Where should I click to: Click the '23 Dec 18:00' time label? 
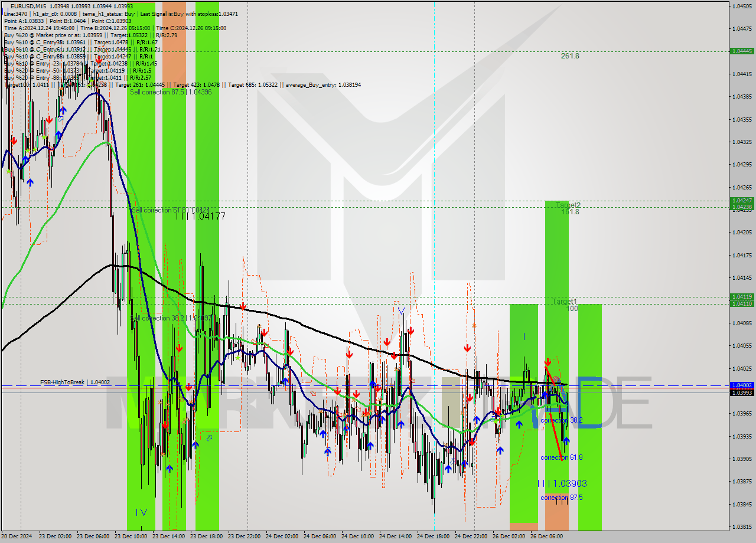[x=206, y=537]
